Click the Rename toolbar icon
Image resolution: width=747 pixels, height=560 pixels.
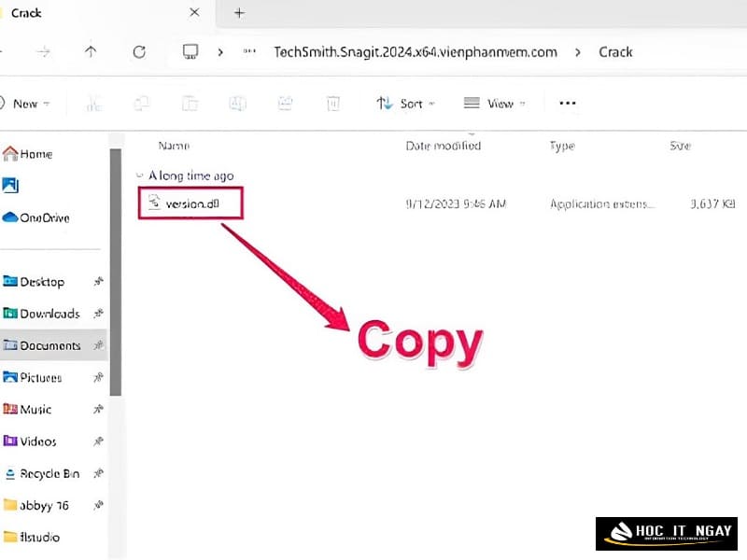(237, 104)
